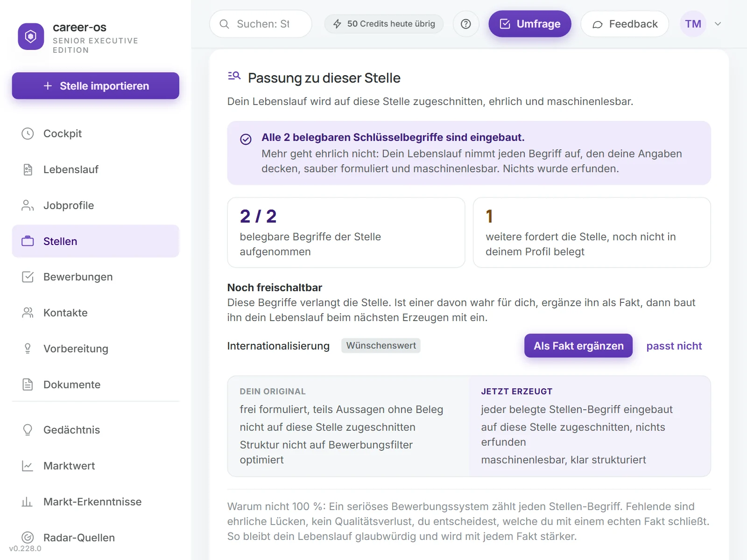The height and width of the screenshot is (560, 747).
Task: Click 'nicht auf diese Stelle zugeschnitten' line
Action: click(x=327, y=427)
